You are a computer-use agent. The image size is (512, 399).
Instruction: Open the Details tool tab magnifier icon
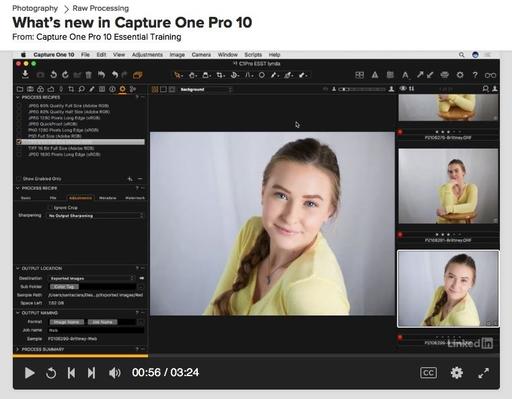(81, 89)
